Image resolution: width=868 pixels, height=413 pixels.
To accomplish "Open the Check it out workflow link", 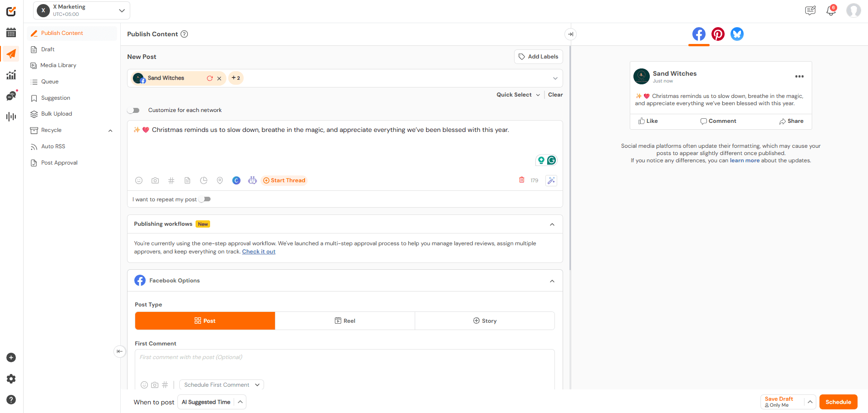I will (259, 251).
